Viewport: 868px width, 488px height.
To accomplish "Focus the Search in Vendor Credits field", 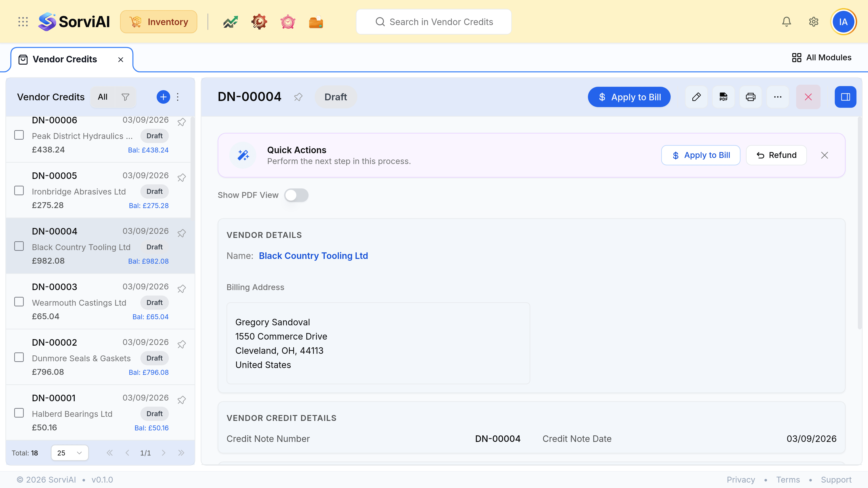I will click(x=434, y=22).
